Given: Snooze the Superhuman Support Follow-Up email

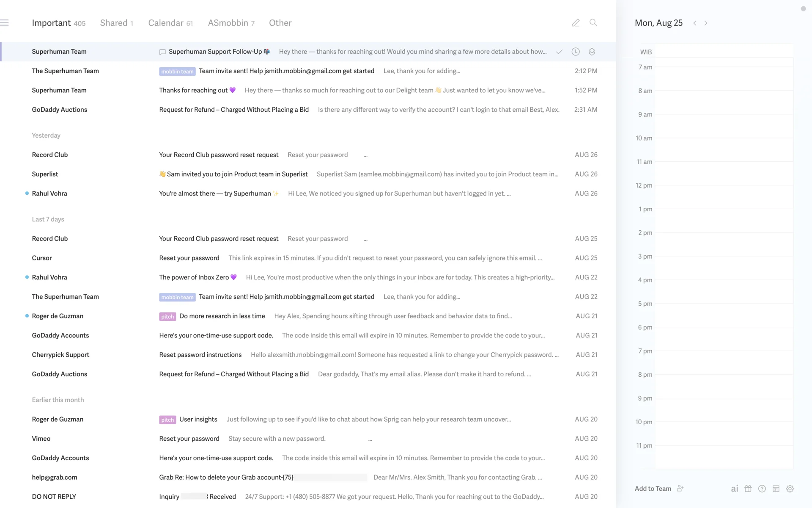Looking at the screenshot, I should 576,52.
